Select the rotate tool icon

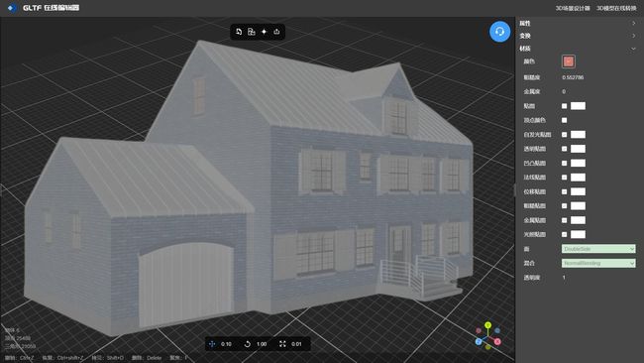[x=248, y=344]
